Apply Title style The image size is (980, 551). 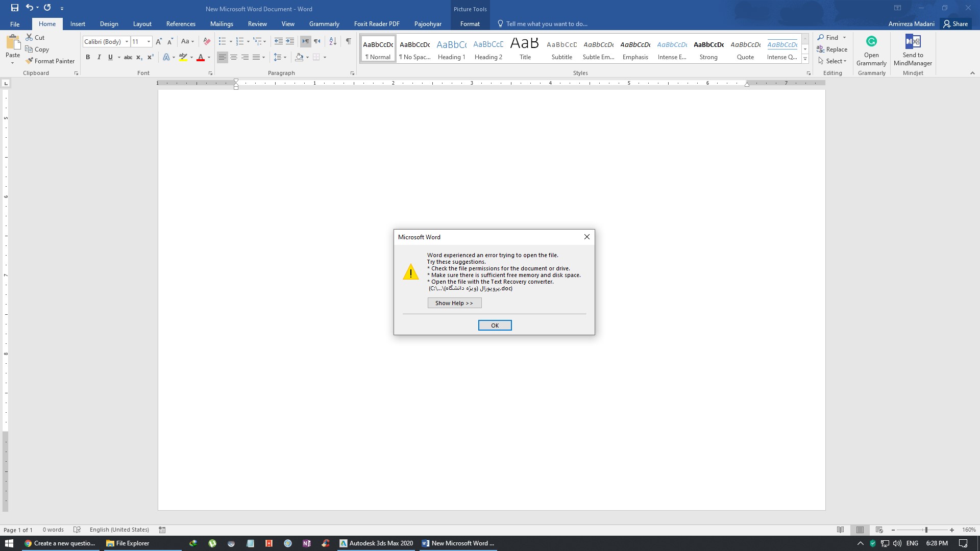pyautogui.click(x=525, y=49)
